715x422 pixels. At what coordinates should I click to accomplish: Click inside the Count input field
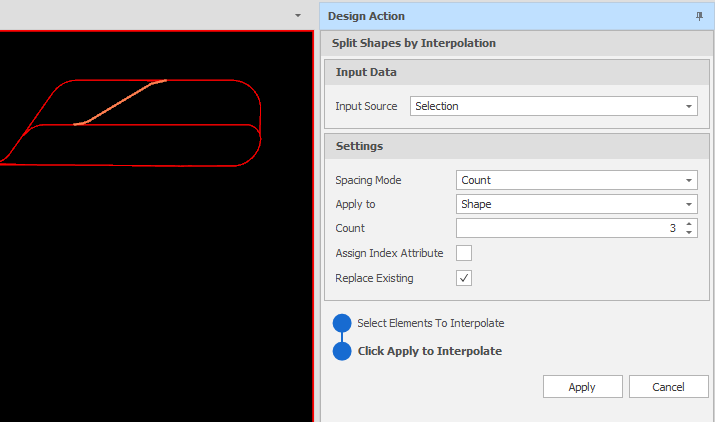[569, 228]
